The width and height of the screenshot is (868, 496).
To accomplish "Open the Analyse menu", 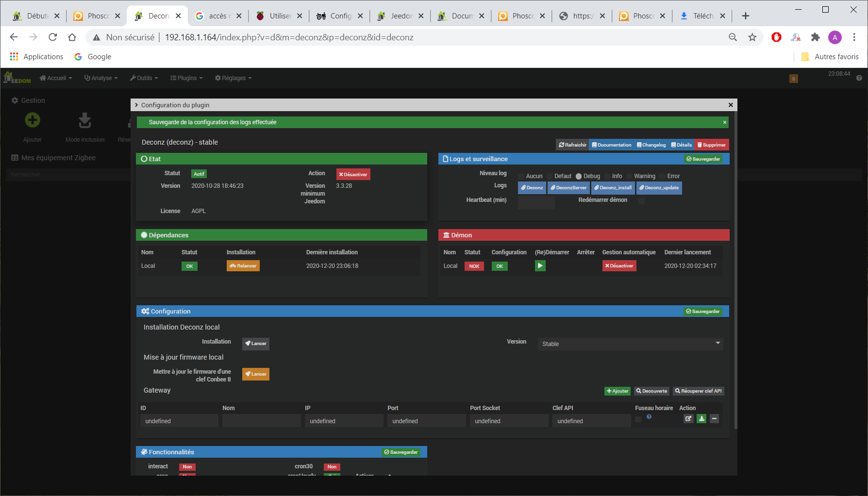I will click(101, 78).
